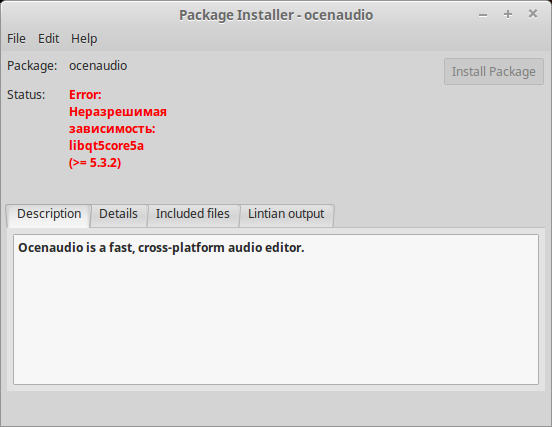Close the Package Installer window
Image resolution: width=552 pixels, height=427 pixels.
point(533,14)
